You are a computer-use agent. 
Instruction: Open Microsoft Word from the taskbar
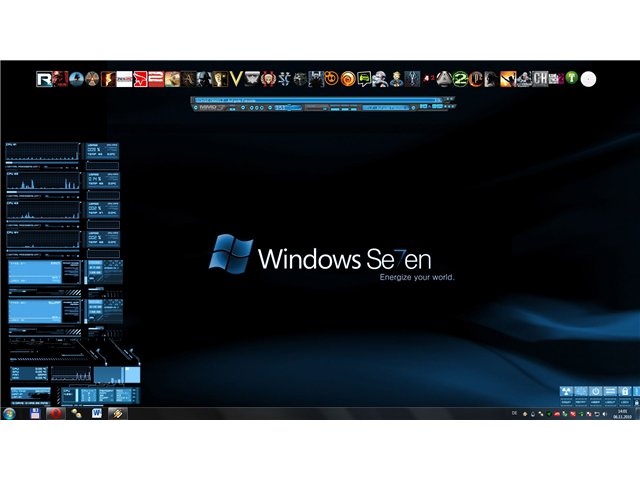point(96,413)
